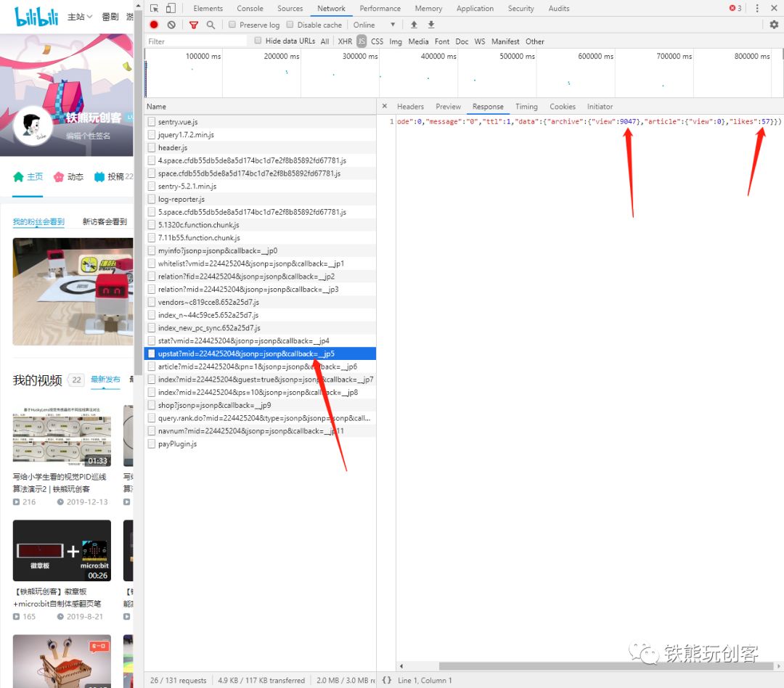Click the red error count badge

735,9
